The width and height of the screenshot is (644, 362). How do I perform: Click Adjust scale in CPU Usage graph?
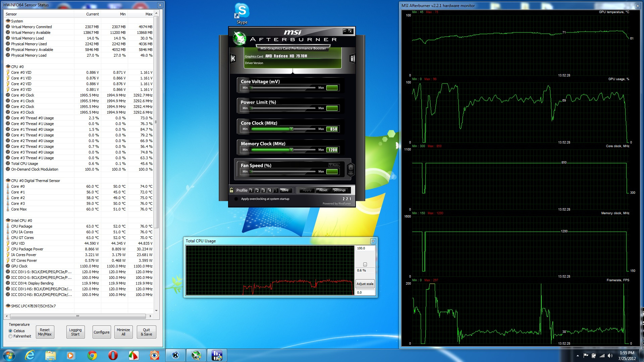pyautogui.click(x=365, y=284)
